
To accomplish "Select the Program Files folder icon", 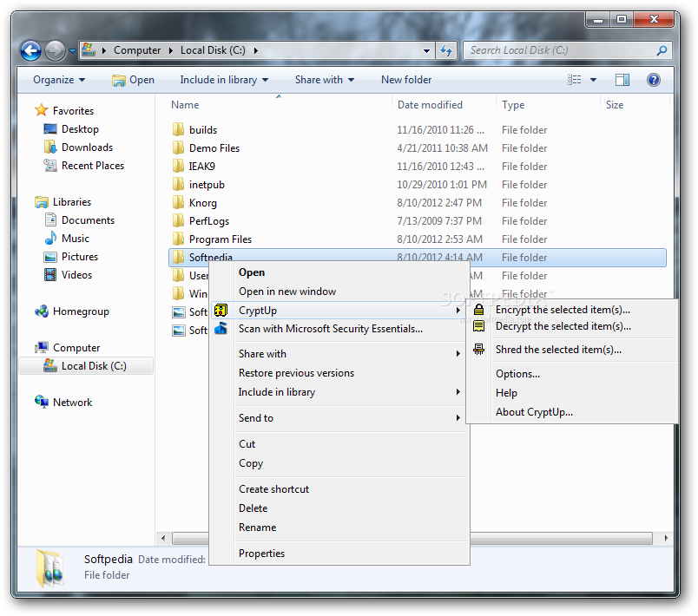I will point(178,239).
